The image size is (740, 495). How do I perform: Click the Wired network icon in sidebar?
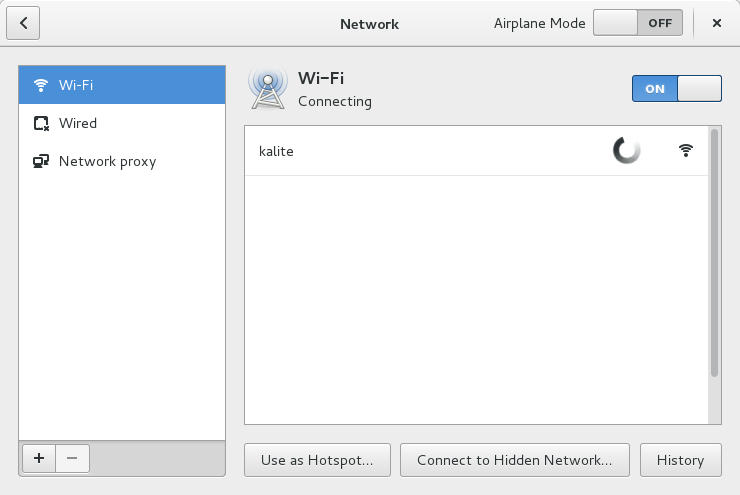tap(41, 123)
